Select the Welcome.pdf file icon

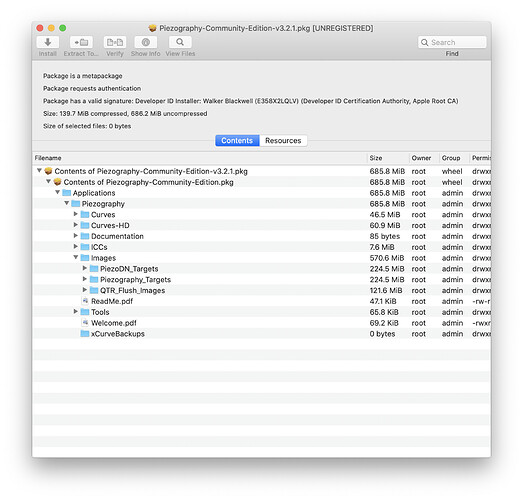(85, 323)
